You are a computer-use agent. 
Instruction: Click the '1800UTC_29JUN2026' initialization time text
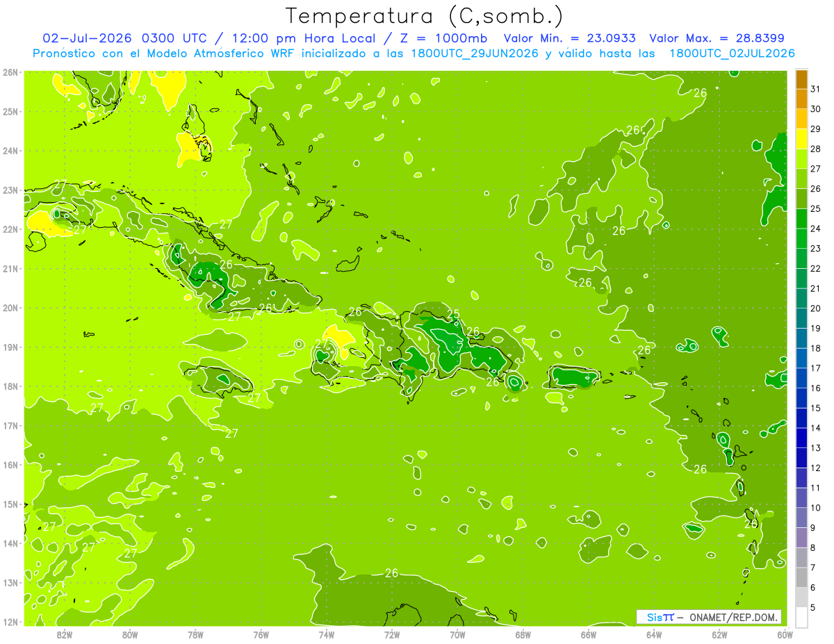point(474,53)
